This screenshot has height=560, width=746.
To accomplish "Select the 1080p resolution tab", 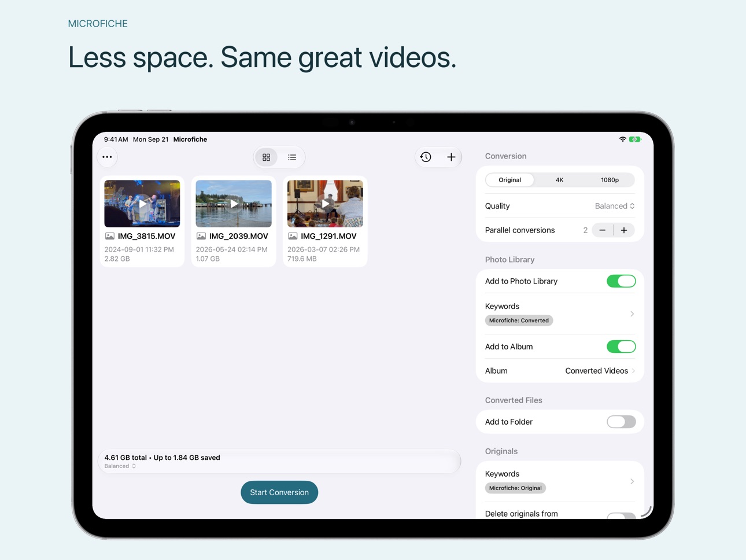I will 610,180.
